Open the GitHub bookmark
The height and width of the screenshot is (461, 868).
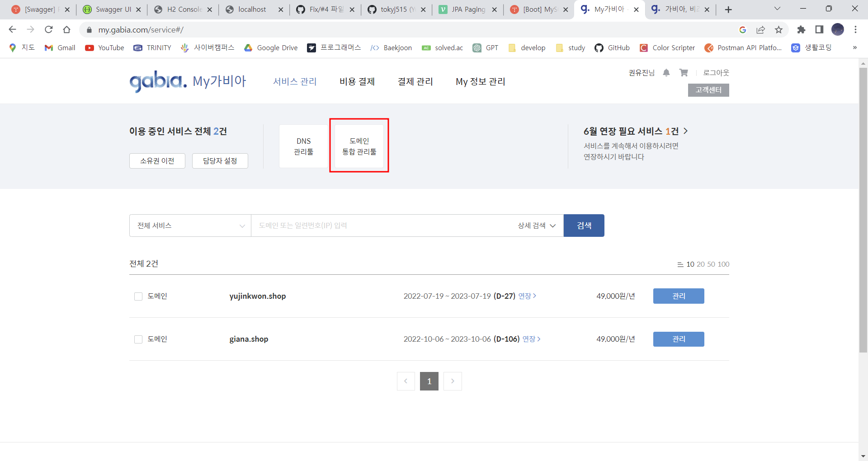(612, 48)
